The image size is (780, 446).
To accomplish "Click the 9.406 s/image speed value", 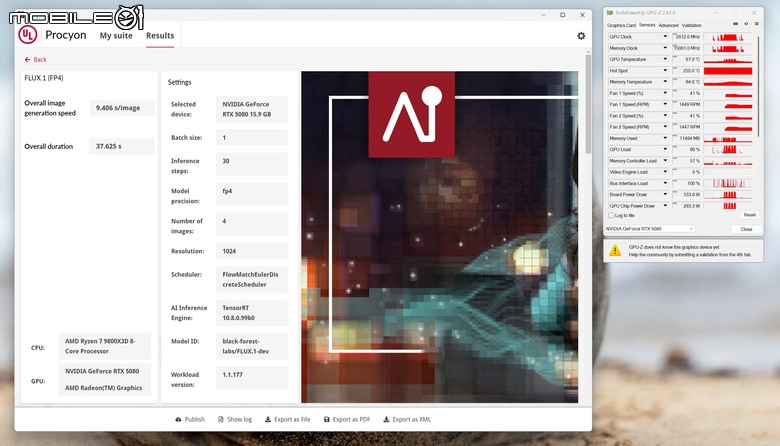I will [122, 108].
